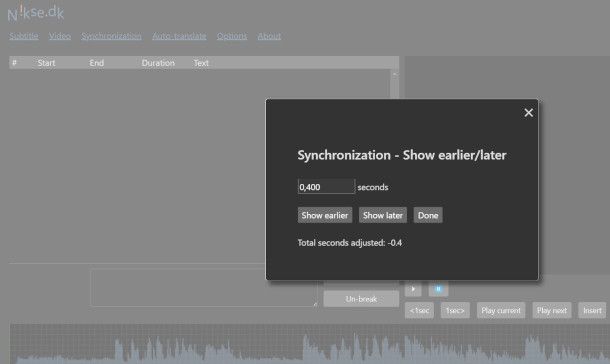Click the 'Total seconds adjusted: -0.4' text
This screenshot has width=610, height=364.
point(350,243)
